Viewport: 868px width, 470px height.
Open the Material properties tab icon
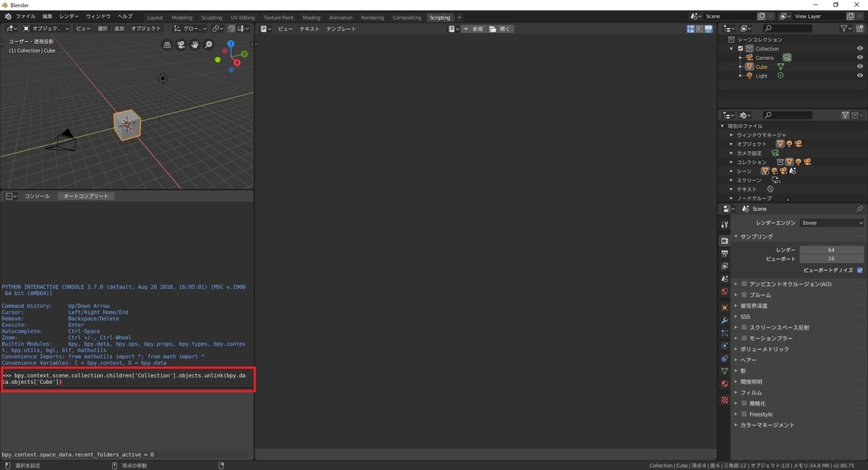point(724,384)
